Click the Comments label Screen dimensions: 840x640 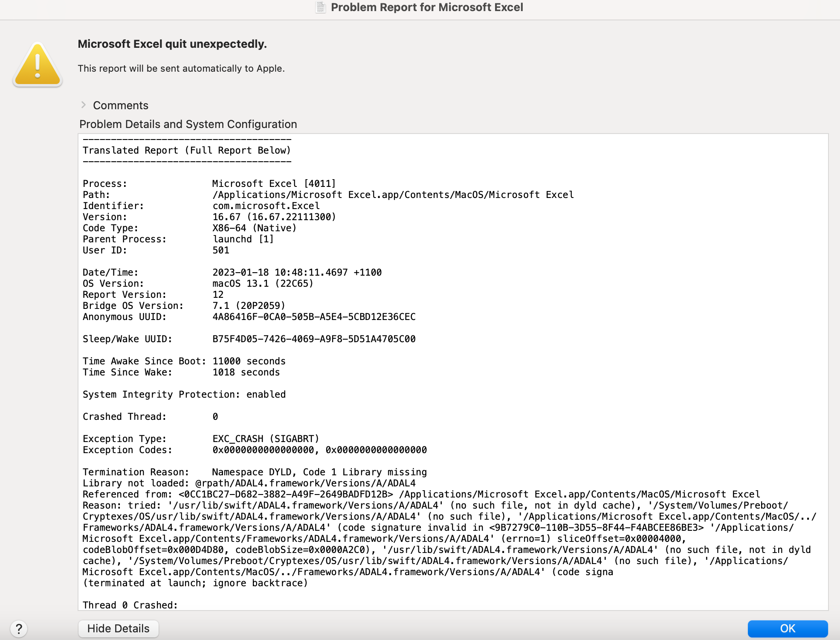click(121, 105)
